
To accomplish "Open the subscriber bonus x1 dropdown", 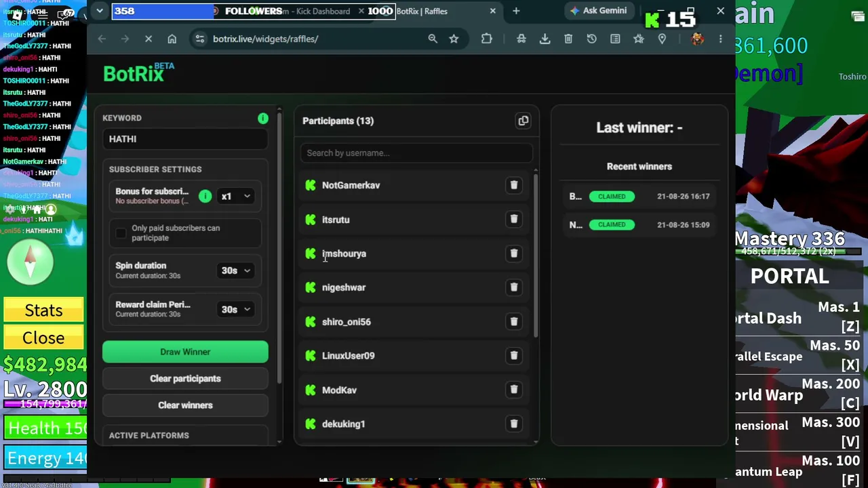I will (235, 197).
